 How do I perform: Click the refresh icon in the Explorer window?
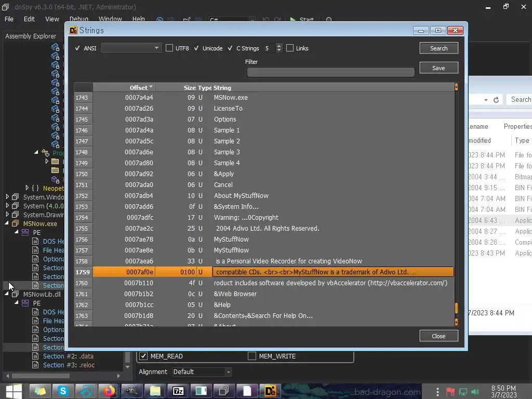[496, 100]
